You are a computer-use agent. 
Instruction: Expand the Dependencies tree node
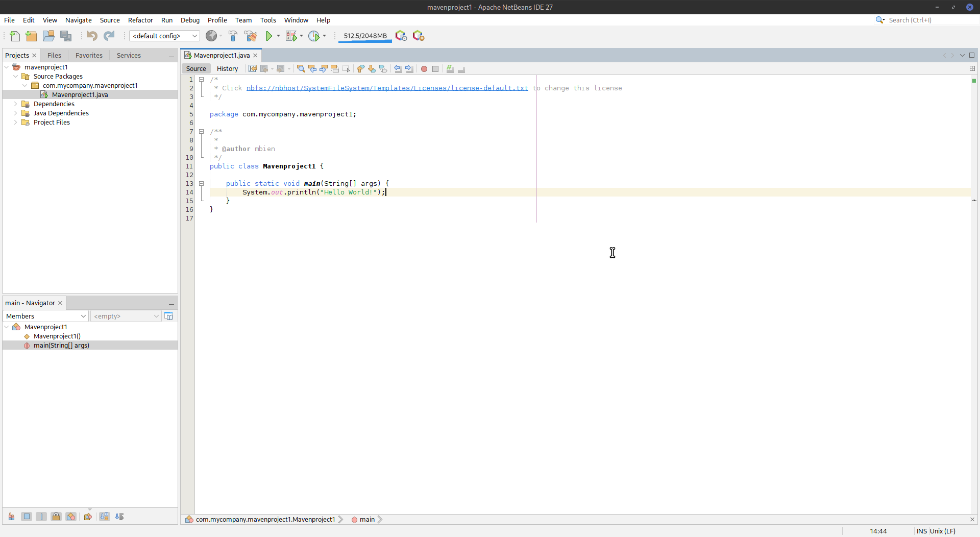pyautogui.click(x=15, y=104)
